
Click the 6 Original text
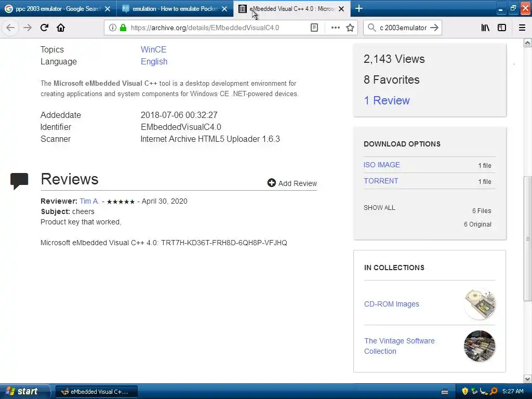477,224
